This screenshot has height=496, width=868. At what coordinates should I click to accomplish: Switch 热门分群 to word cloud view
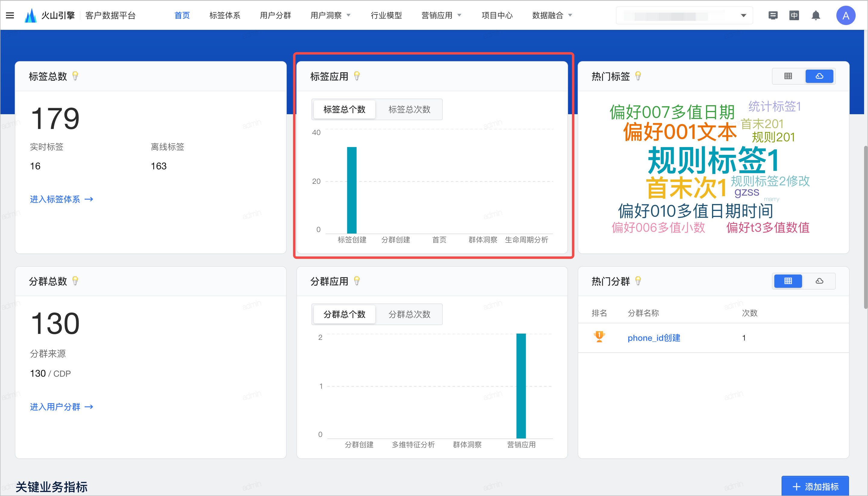coord(819,281)
